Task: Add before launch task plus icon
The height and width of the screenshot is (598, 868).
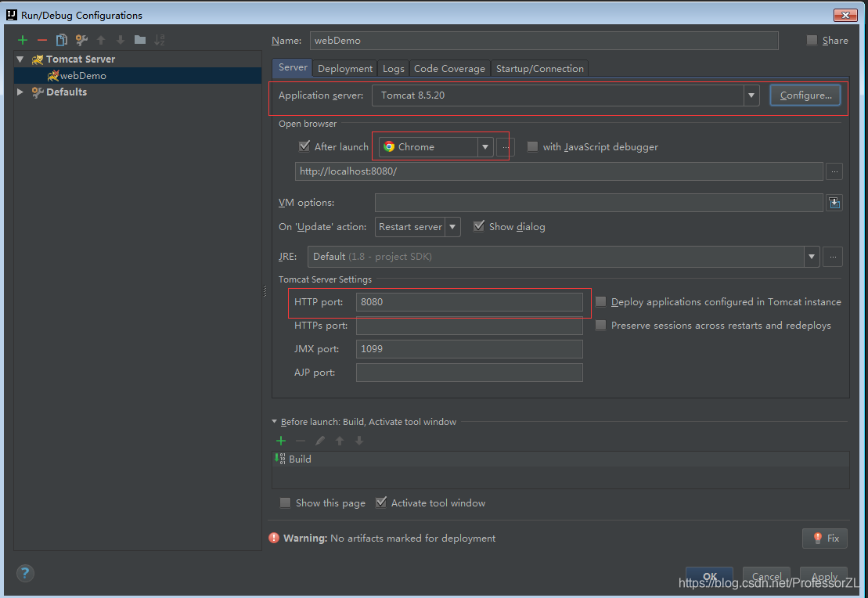Action: 281,441
